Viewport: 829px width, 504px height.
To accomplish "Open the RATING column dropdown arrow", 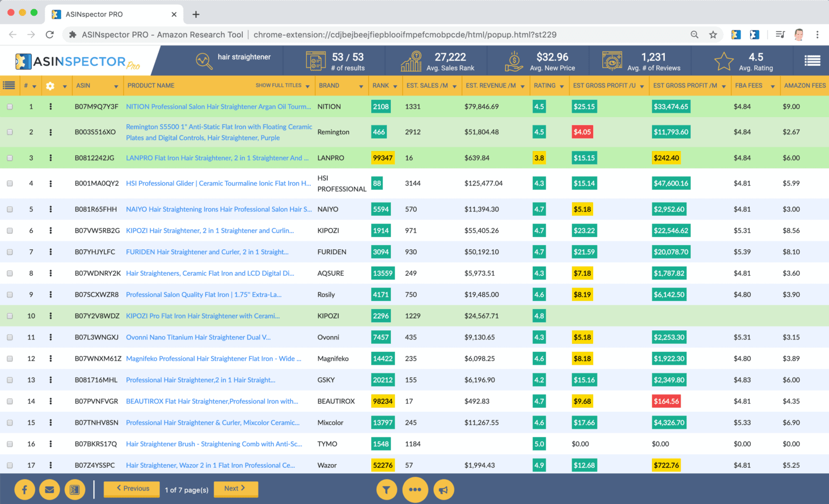I will click(x=562, y=86).
